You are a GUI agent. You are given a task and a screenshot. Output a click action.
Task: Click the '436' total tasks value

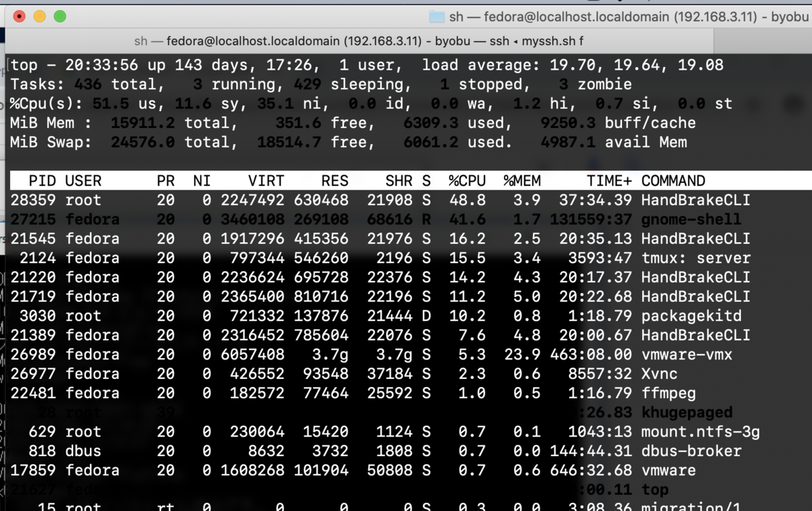88,85
